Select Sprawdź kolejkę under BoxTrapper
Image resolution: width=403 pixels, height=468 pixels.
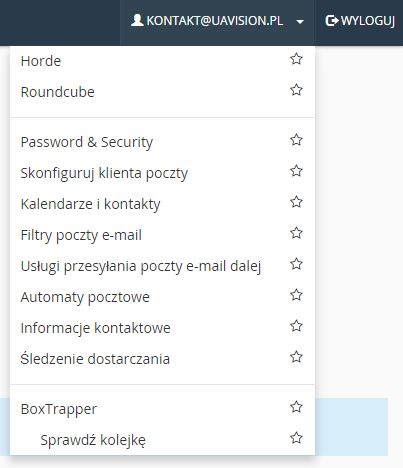93,440
